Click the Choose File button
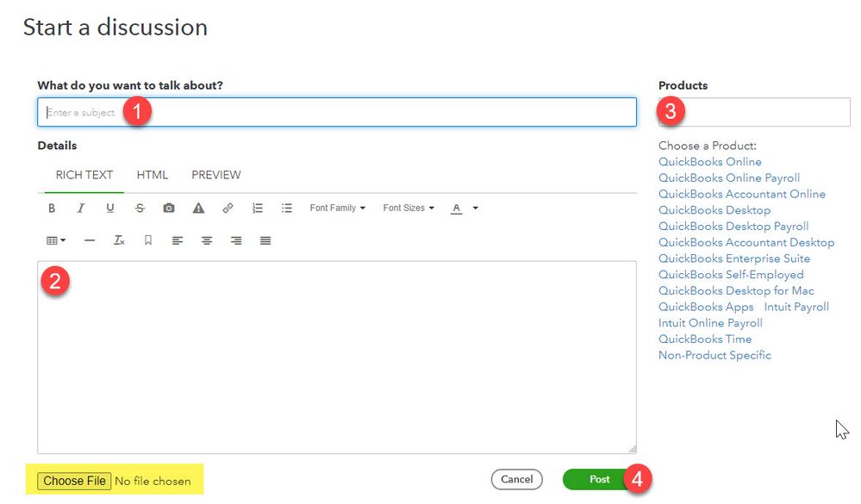The image size is (861, 504). point(74,481)
